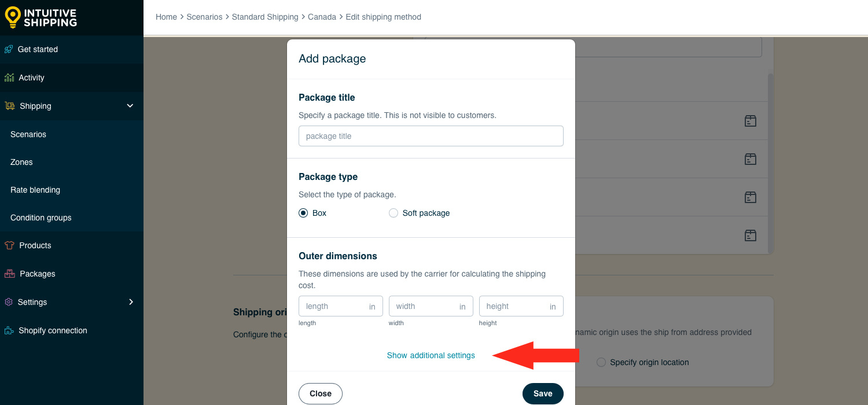This screenshot has height=405, width=868.
Task: Focus the package title input field
Action: pos(431,136)
